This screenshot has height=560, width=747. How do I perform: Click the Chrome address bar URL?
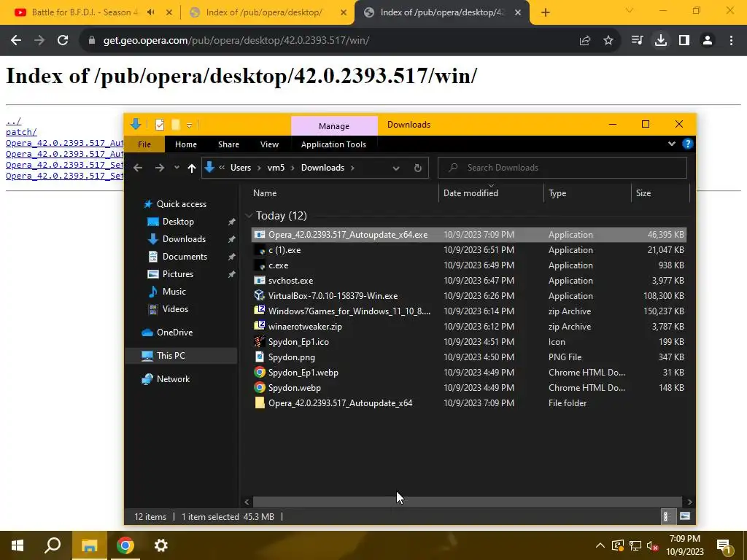point(236,41)
